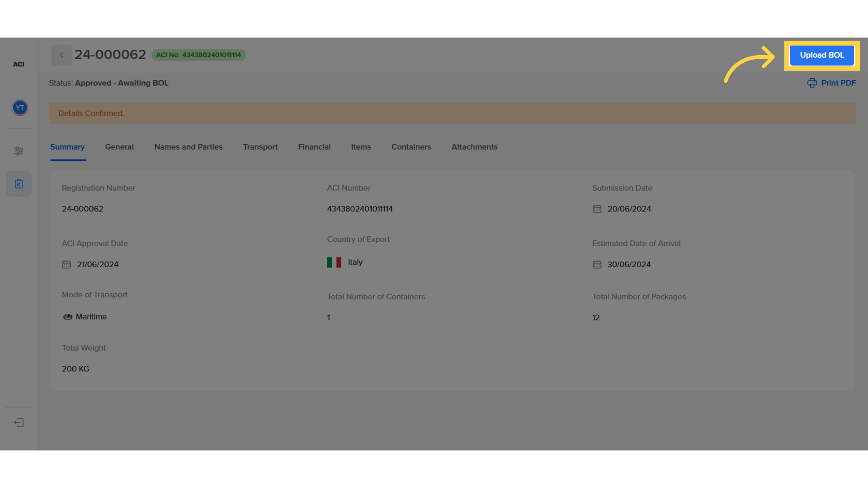The image size is (868, 488).
Task: Click the logout icon at sidebar bottom
Action: tap(19, 422)
